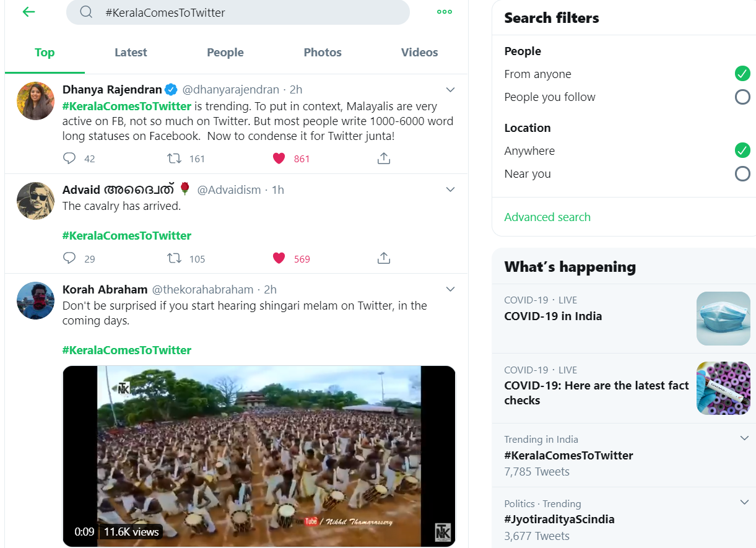The image size is (756, 548).
Task: Open the three-dot more options menu
Action: click(x=444, y=12)
